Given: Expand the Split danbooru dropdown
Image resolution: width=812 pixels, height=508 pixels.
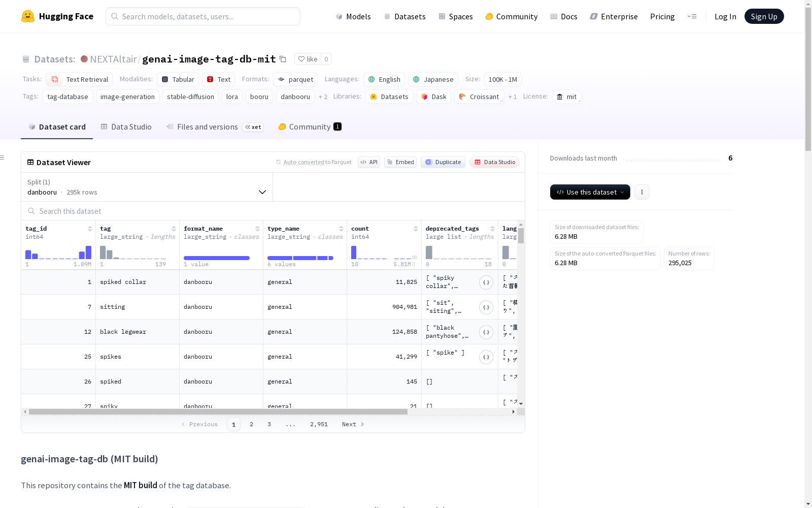Looking at the screenshot, I should (147, 187).
